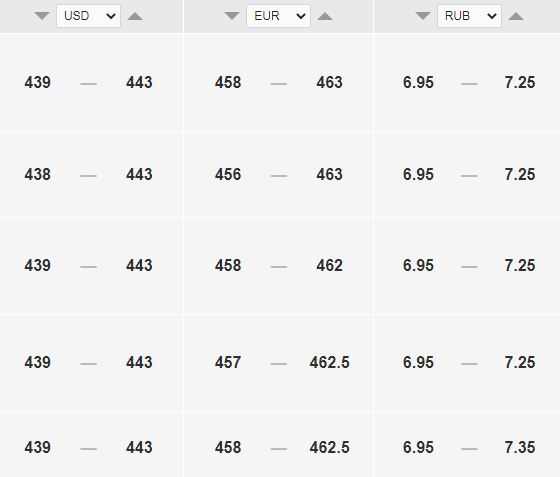Screen dimensions: 560x477
Task: Click first row 6.95 RUB buy rate
Action: 418,82
